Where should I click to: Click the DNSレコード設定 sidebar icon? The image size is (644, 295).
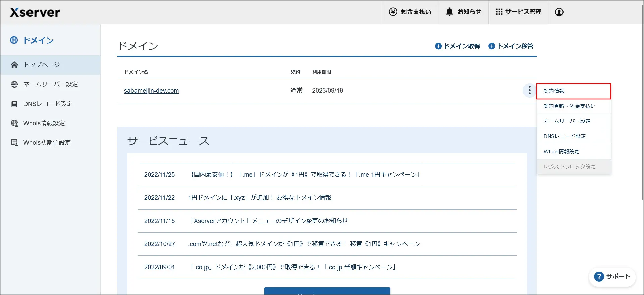[14, 104]
